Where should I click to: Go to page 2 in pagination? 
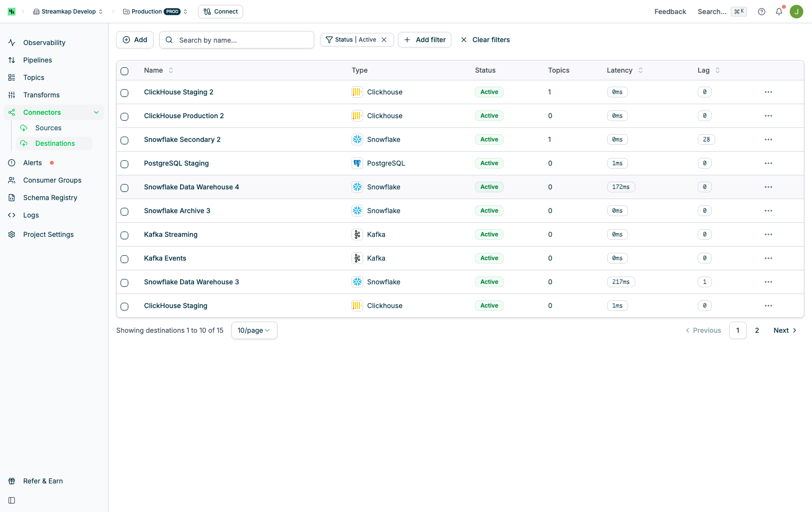pyautogui.click(x=757, y=330)
